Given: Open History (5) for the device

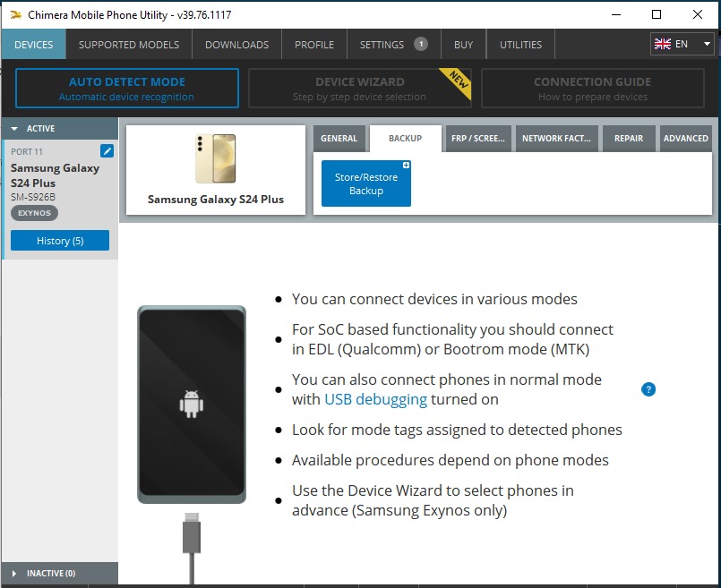Looking at the screenshot, I should (x=60, y=241).
